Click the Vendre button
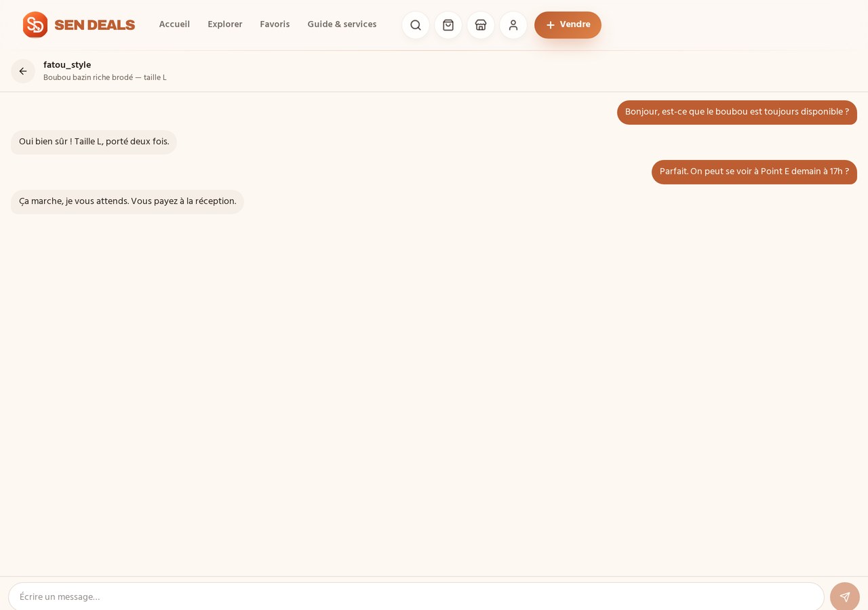The height and width of the screenshot is (610, 868). pyautogui.click(x=568, y=25)
